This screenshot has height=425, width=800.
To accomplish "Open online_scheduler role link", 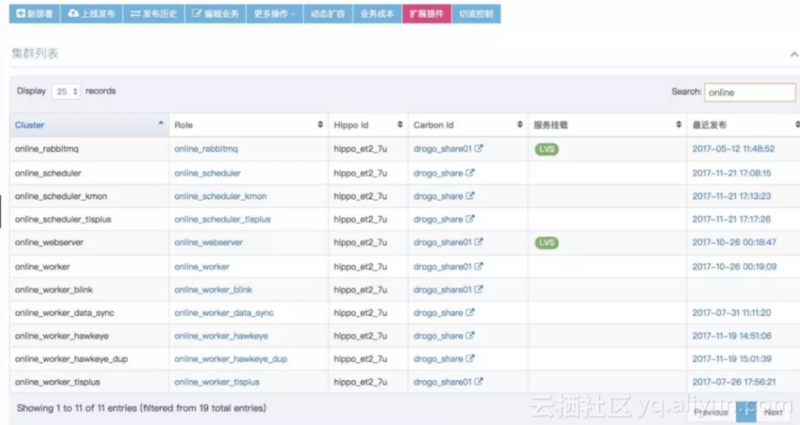I will (x=207, y=173).
